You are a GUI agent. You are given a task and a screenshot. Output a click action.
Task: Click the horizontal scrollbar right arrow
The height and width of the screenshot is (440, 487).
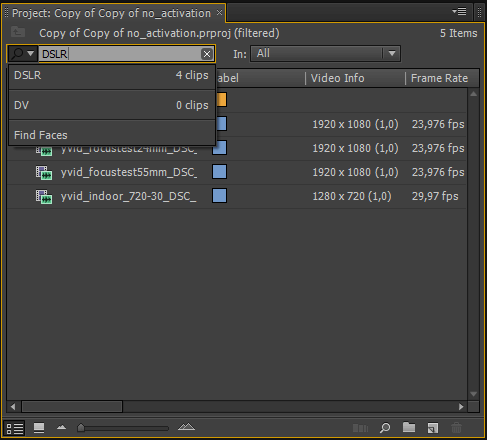tap(461, 407)
